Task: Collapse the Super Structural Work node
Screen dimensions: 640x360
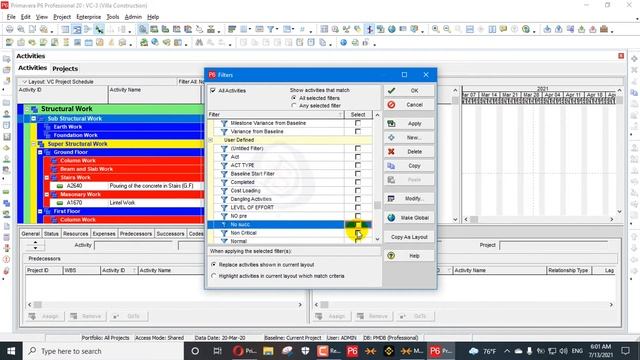Action: click(34, 144)
